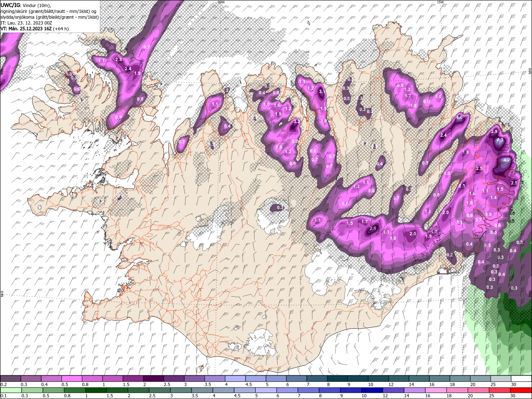Viewport: 532px width, 399px height.
Task: Pick rain scale swatch between 16 and 18
Action: [x=436, y=390]
